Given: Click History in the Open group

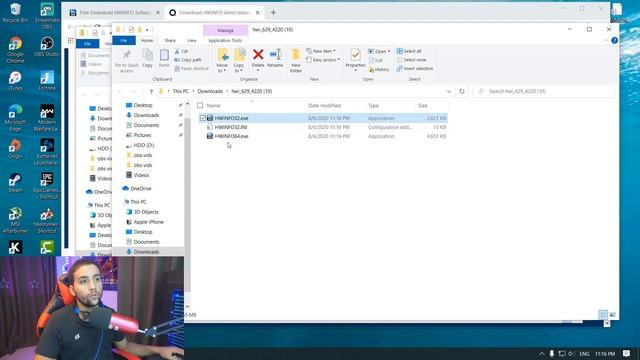Looking at the screenshot, I should pos(379,69).
